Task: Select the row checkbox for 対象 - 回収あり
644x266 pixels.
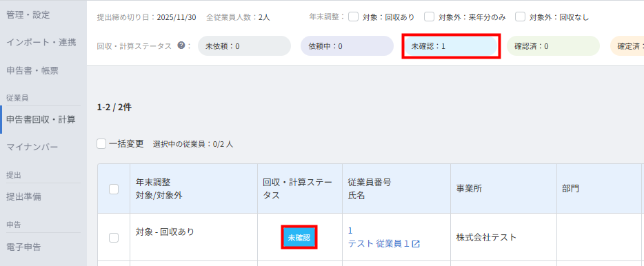Action: [x=114, y=237]
